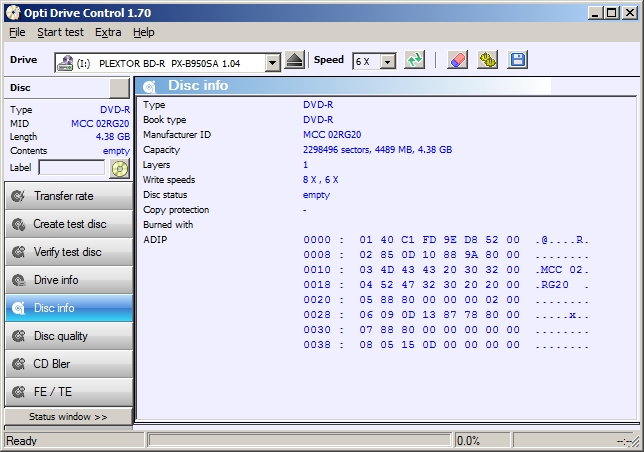This screenshot has width=644, height=452.
Task: Click Book type value DVD-R
Action: [318, 120]
